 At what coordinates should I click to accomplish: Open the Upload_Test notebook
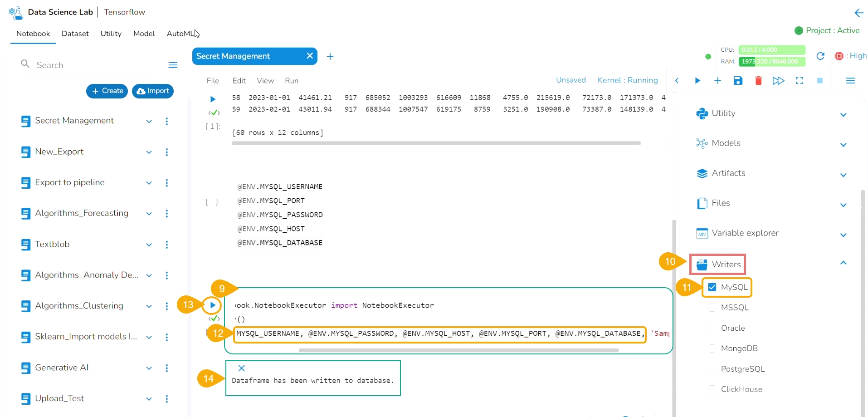[59, 398]
